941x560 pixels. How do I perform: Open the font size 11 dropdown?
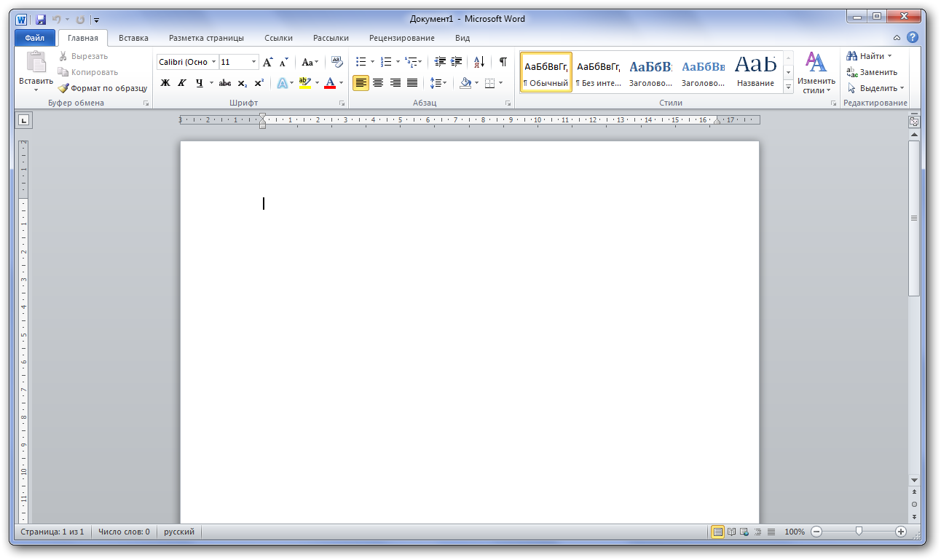[x=253, y=62]
